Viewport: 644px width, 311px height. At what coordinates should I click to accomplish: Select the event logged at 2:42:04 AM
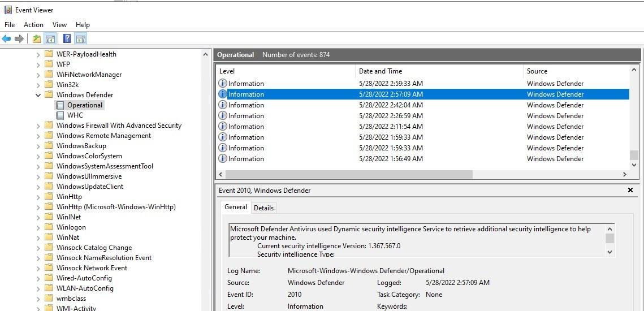point(422,105)
